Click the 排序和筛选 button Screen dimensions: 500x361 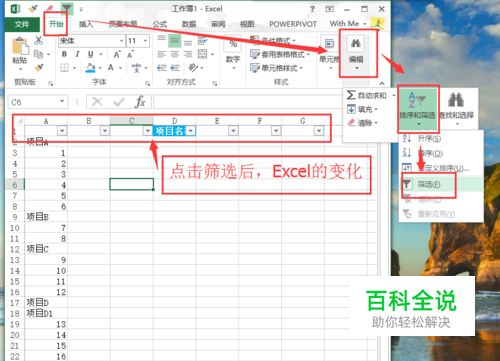[418, 108]
